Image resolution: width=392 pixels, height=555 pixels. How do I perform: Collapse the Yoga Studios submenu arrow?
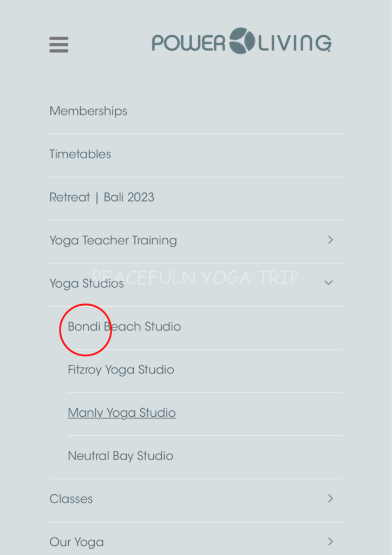(x=329, y=283)
